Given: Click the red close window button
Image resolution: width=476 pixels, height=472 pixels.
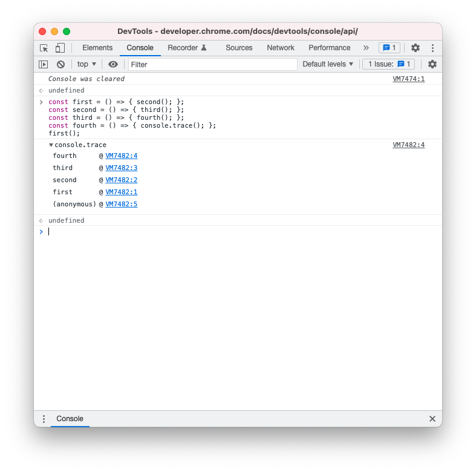Looking at the screenshot, I should point(42,31).
